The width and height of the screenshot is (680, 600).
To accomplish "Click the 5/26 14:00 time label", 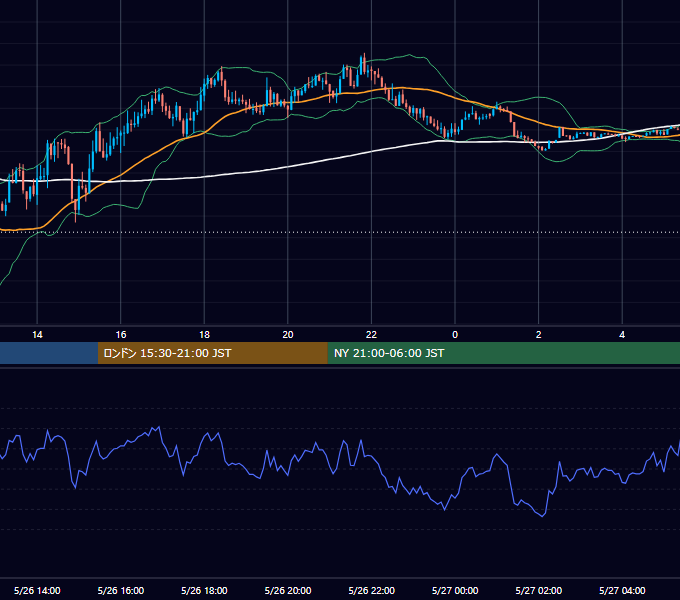I will pyautogui.click(x=37, y=590).
